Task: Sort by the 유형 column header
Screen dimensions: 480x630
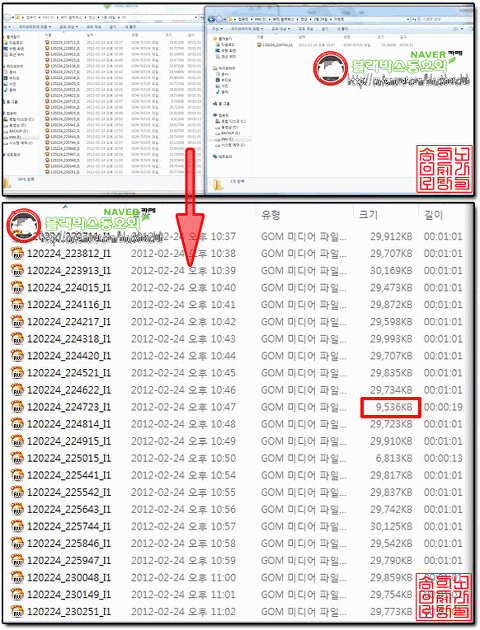Action: 271,215
